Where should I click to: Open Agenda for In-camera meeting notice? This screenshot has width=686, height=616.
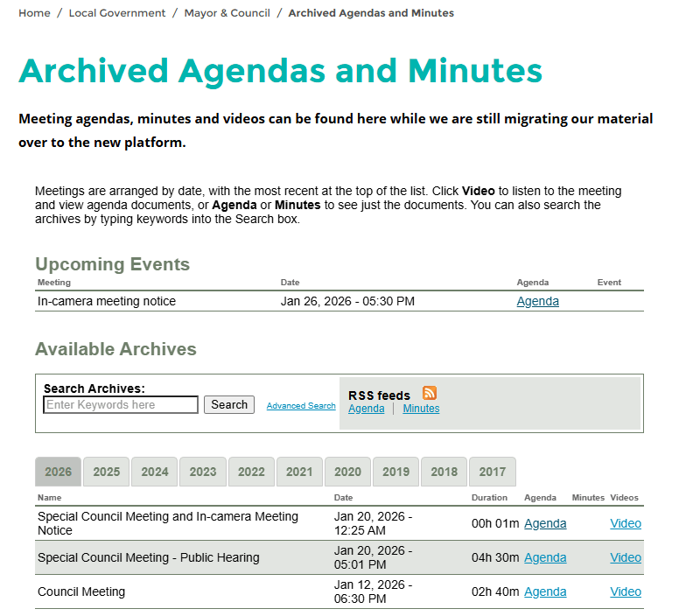(537, 302)
